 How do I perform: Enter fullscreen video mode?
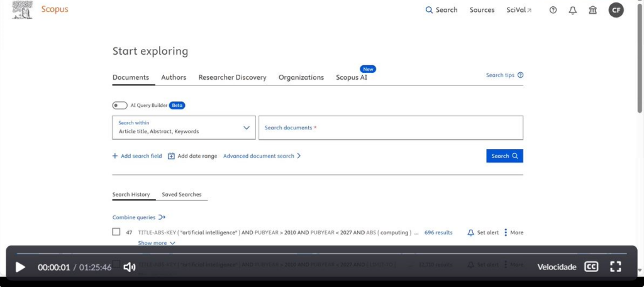click(x=616, y=267)
